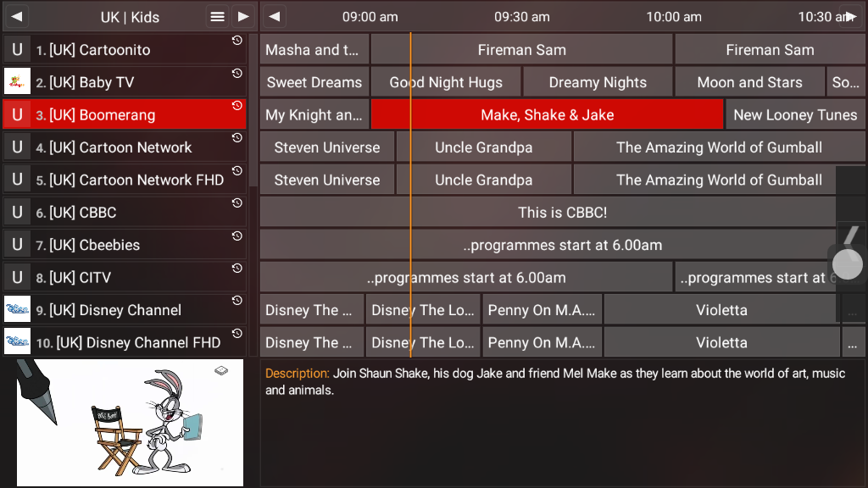
Task: Open Make, Shake & Jake programme
Action: (x=547, y=115)
